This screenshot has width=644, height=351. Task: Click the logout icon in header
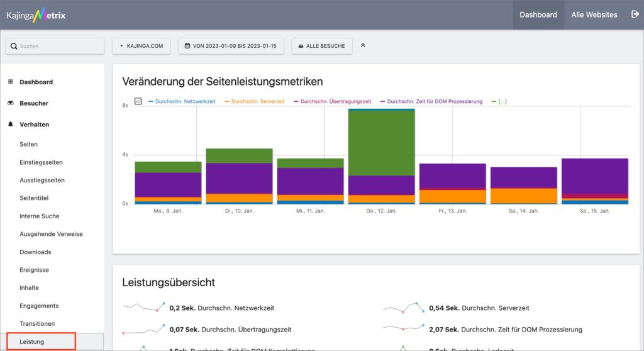pyautogui.click(x=635, y=14)
